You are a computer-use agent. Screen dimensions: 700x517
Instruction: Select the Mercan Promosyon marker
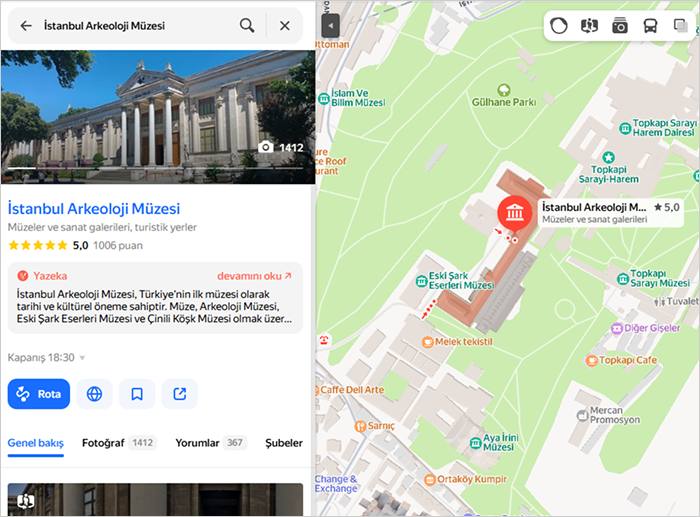(x=582, y=416)
